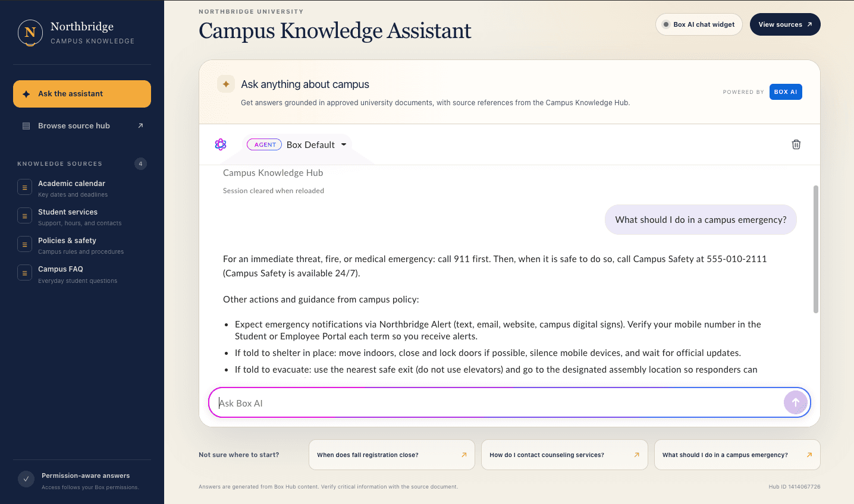Click the Ask anything about campus heading
The width and height of the screenshot is (854, 504).
[x=305, y=84]
